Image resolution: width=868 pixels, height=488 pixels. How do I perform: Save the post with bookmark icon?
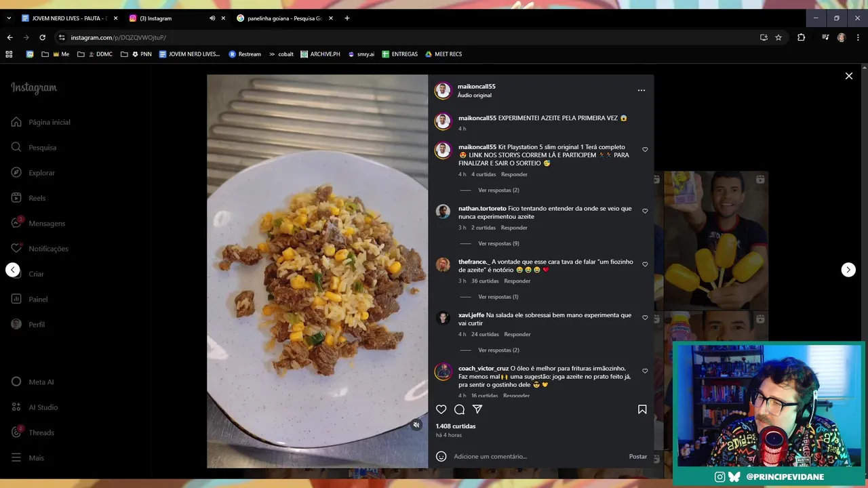coord(642,409)
